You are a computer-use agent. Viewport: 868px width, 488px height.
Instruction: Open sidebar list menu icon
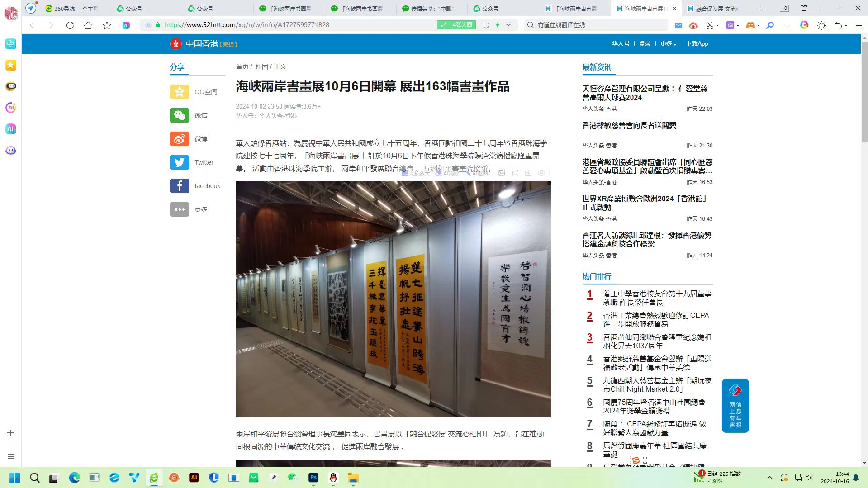pyautogui.click(x=11, y=456)
